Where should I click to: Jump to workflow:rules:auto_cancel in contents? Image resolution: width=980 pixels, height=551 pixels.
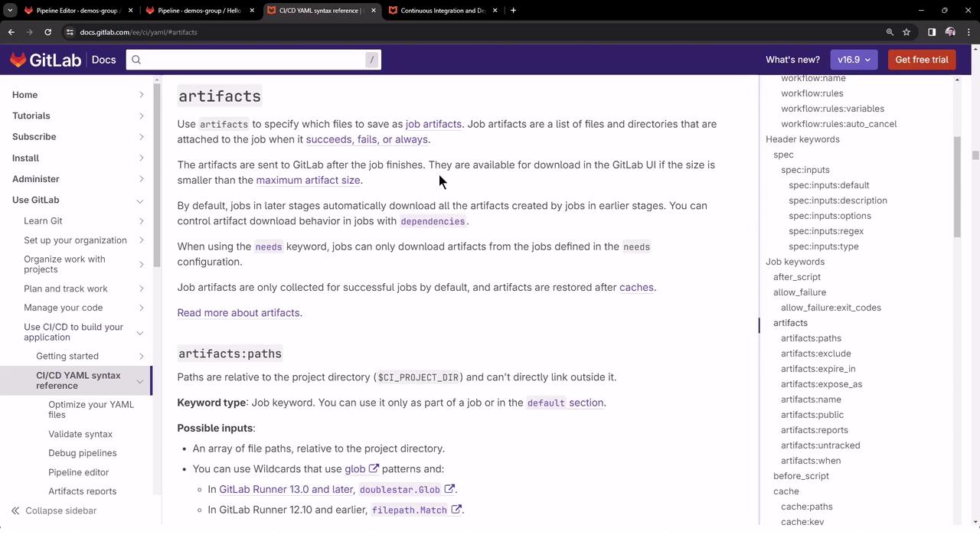838,124
